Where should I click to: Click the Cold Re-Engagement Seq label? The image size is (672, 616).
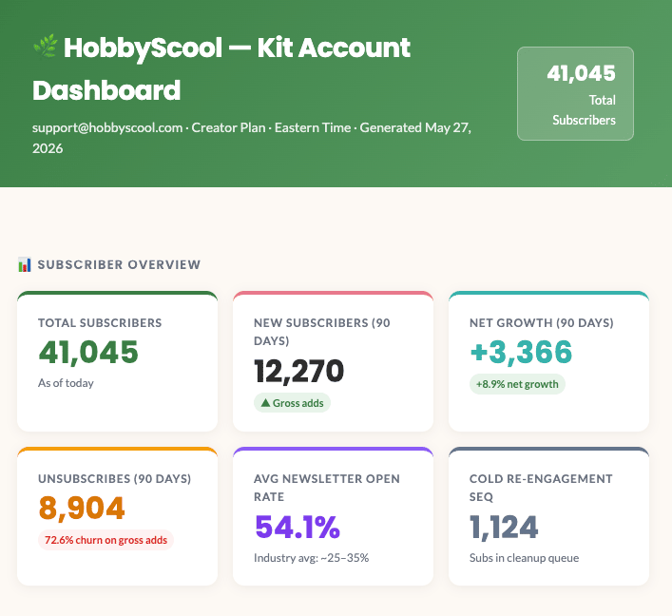pos(541,488)
